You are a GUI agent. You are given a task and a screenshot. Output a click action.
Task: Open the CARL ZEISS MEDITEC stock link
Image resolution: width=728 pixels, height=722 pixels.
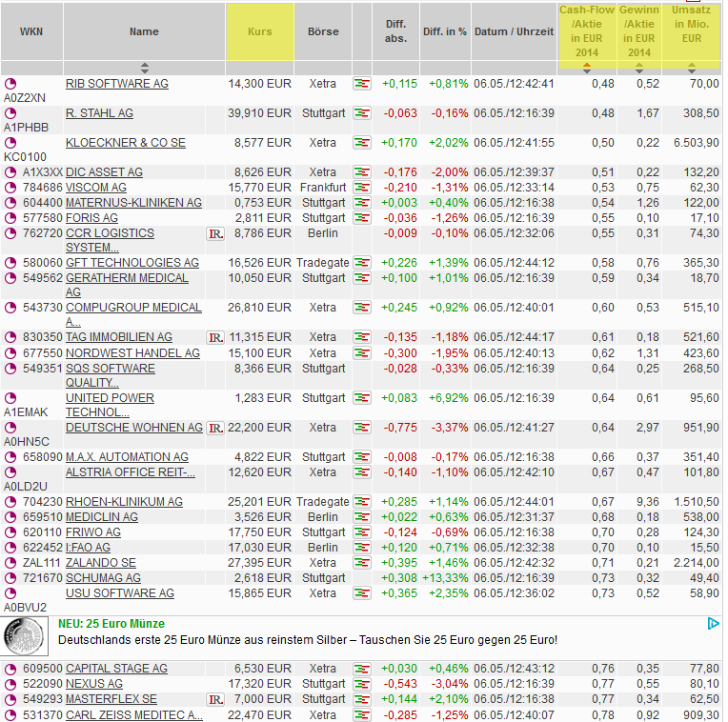[x=134, y=715]
